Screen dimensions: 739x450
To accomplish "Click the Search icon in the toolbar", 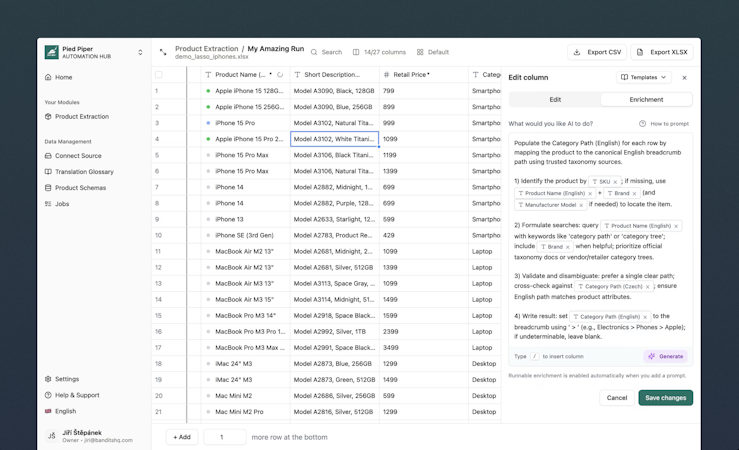I will tap(314, 52).
